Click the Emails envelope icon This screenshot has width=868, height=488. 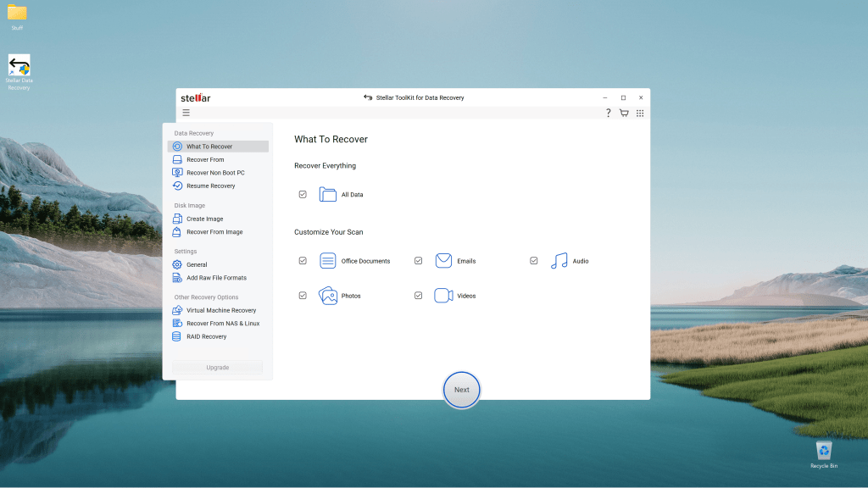(443, 261)
